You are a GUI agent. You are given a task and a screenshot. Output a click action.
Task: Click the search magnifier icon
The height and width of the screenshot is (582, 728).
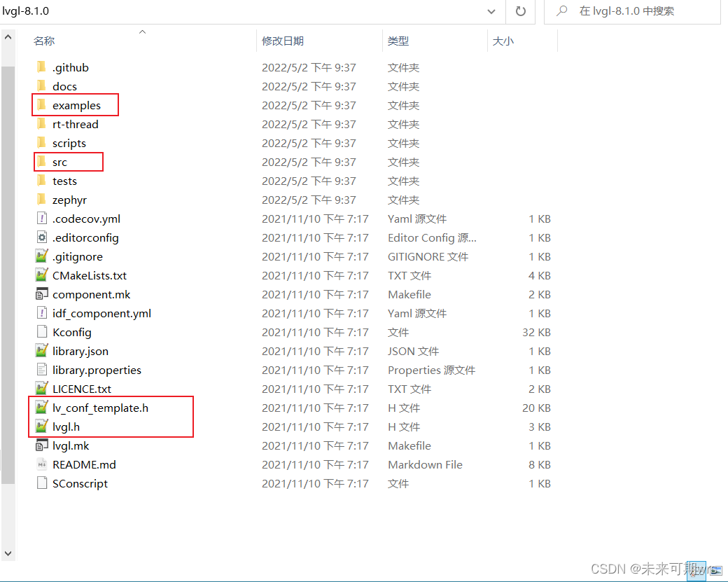[x=562, y=11]
